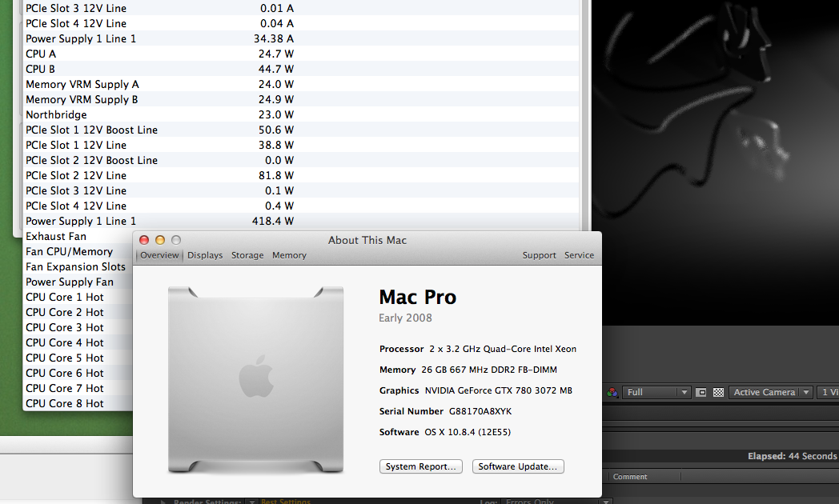Select the CPU A 24.7 W row

point(302,54)
